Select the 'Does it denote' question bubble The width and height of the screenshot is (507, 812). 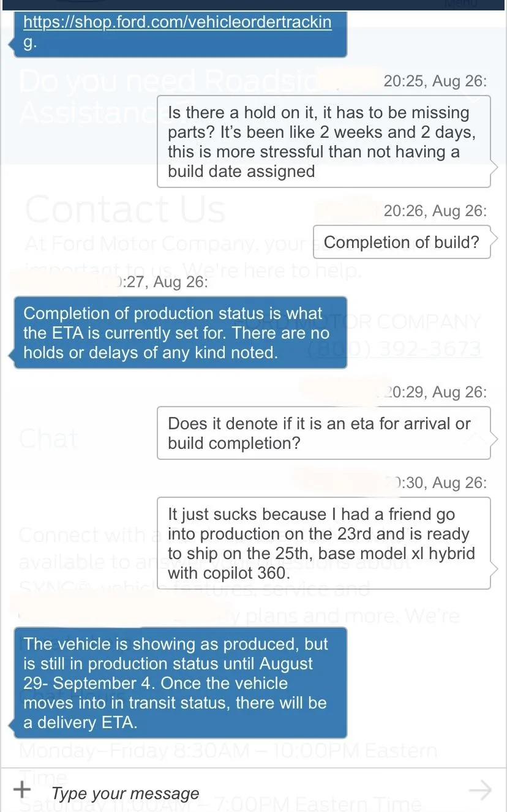(324, 433)
